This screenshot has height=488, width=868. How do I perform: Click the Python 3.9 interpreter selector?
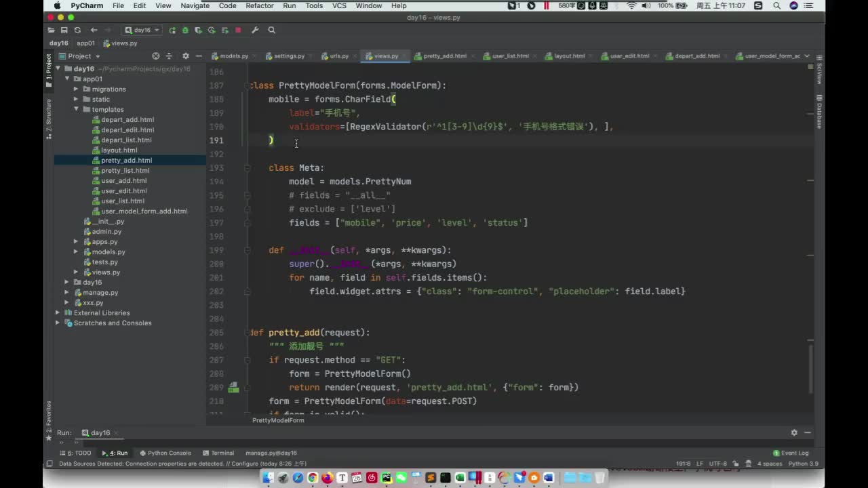coord(804,464)
